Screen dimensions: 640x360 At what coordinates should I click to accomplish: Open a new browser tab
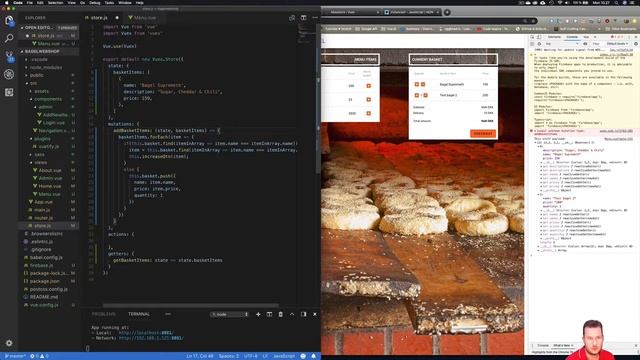click(447, 12)
